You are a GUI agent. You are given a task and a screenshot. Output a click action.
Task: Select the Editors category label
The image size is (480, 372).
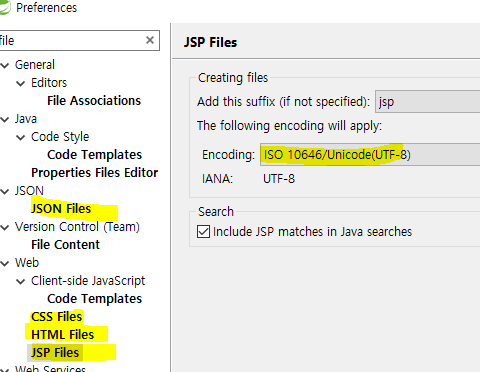click(49, 83)
